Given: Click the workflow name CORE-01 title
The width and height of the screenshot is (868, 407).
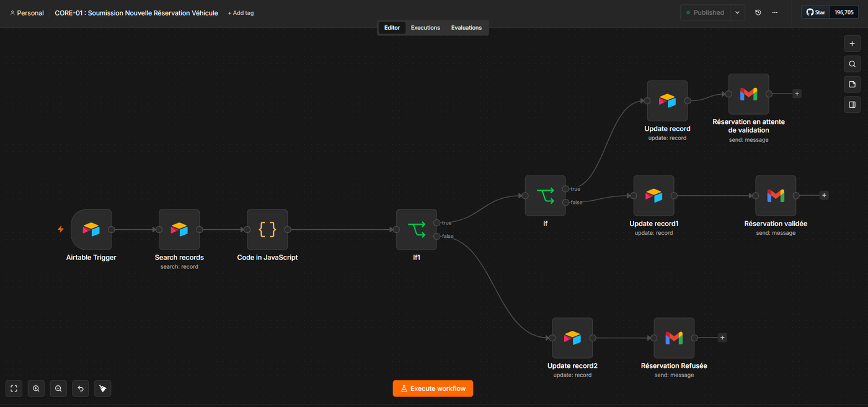Looking at the screenshot, I should tap(136, 13).
